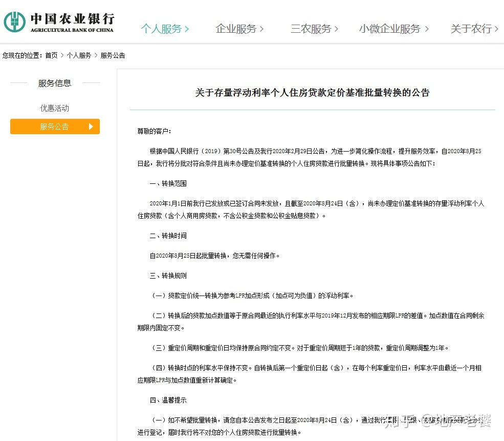504x441 pixels.
Task: Go to 首页 in breadcrumb
Action: click(51, 55)
